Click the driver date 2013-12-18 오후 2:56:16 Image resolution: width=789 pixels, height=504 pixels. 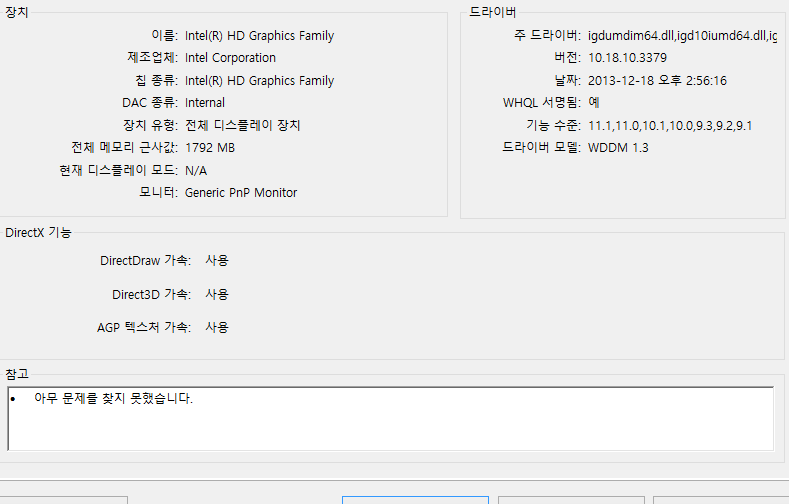coord(657,80)
